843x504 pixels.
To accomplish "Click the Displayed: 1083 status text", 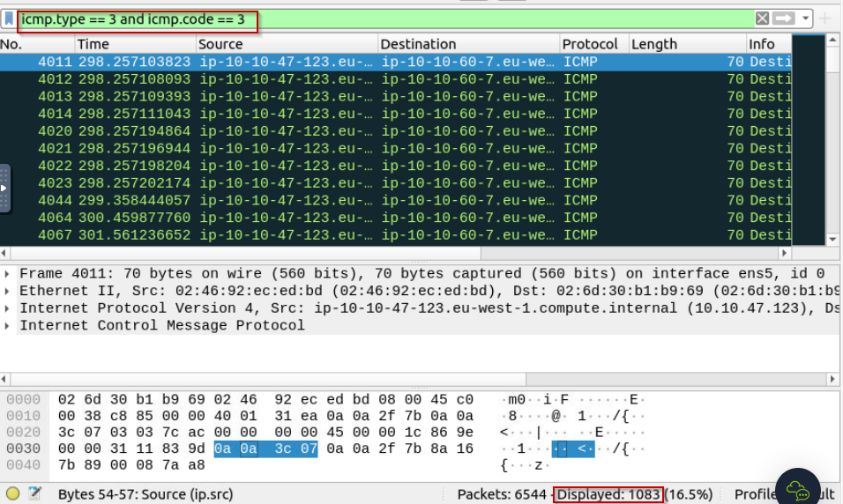I will pos(608,494).
